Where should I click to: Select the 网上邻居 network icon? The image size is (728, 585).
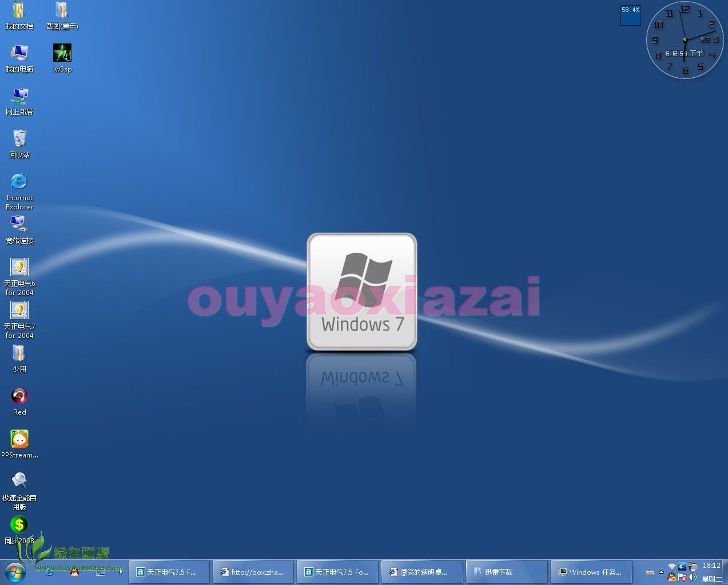(x=19, y=101)
